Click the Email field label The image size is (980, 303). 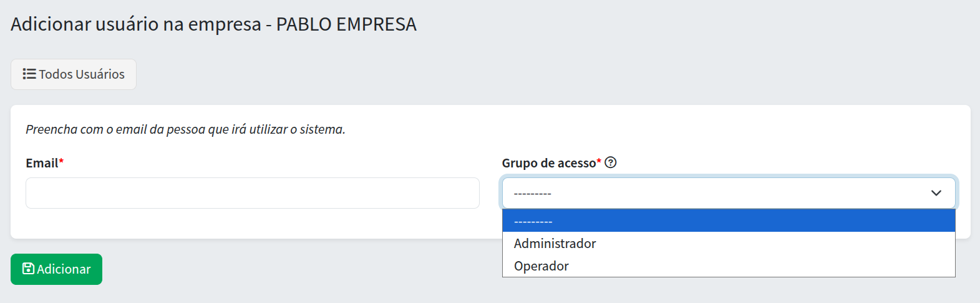42,163
